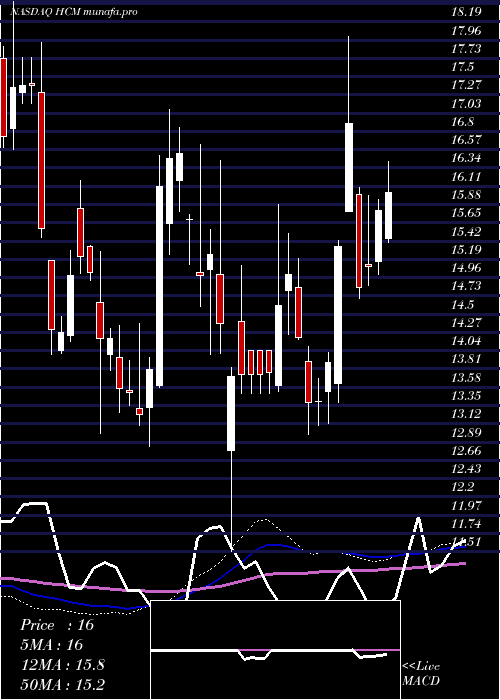Click the 17.03 price axis label
The height and width of the screenshot is (700, 500).
467,104
